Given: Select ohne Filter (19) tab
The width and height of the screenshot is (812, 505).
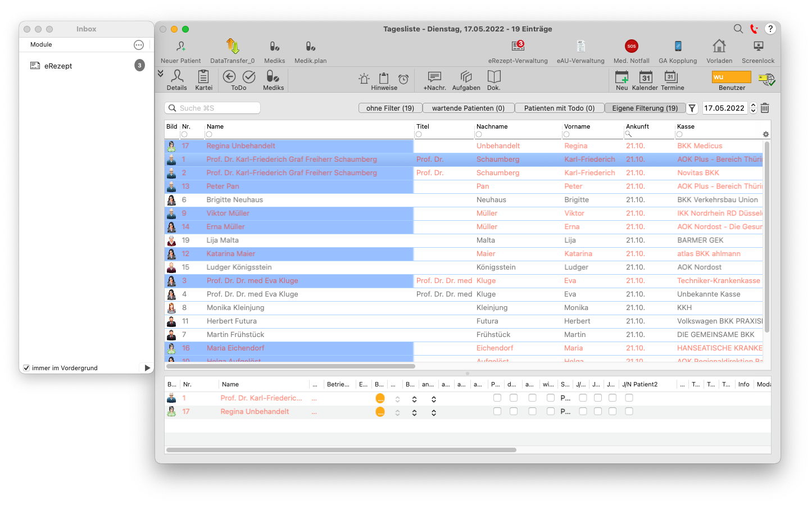Looking at the screenshot, I should click(x=390, y=108).
